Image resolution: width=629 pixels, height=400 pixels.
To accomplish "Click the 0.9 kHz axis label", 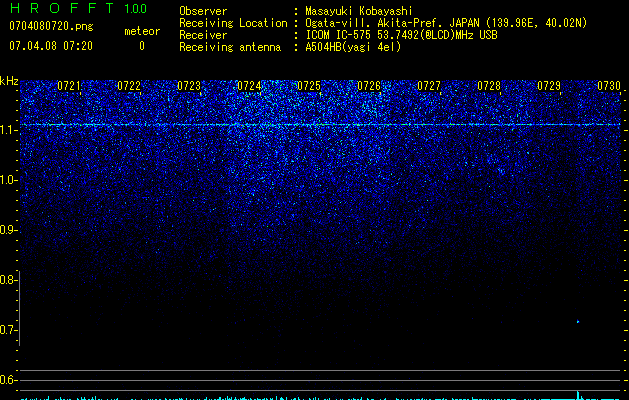I will pyautogui.click(x=8, y=230).
